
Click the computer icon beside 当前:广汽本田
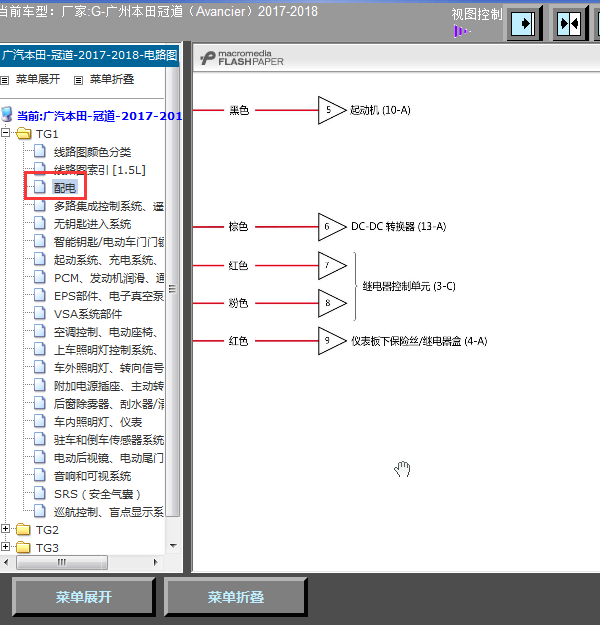point(7,114)
